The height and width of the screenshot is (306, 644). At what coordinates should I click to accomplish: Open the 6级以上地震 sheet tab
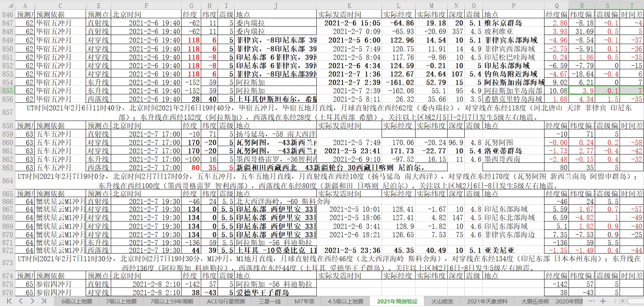(77, 301)
